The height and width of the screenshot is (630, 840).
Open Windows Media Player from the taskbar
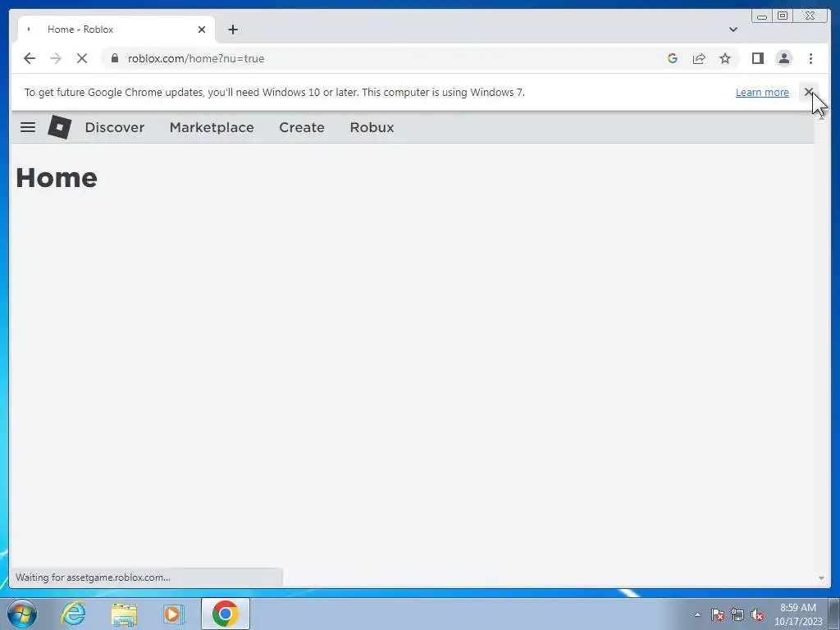click(174, 614)
